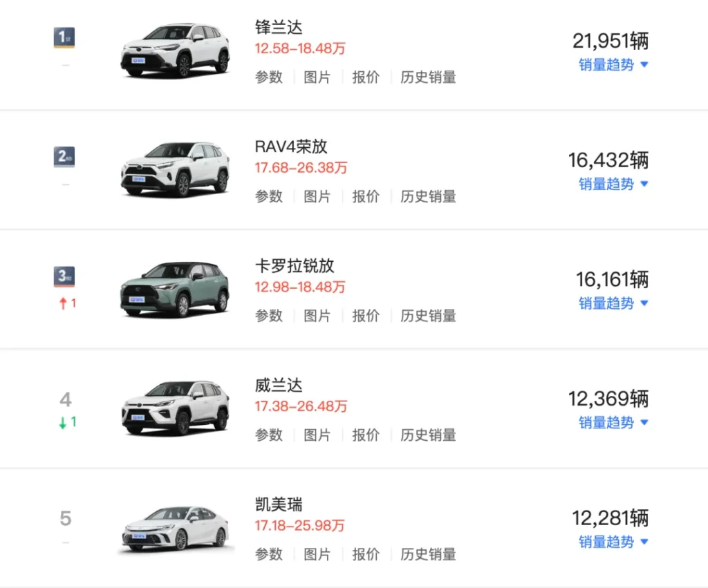The width and height of the screenshot is (708, 588).
Task: Click the red up-arrow rank change indicator
Action: [67, 303]
